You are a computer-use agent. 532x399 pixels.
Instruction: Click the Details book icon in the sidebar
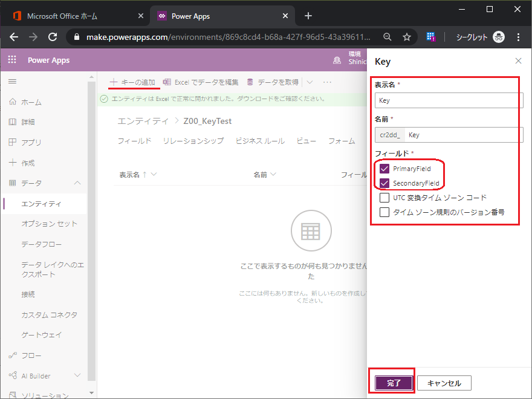[13, 122]
